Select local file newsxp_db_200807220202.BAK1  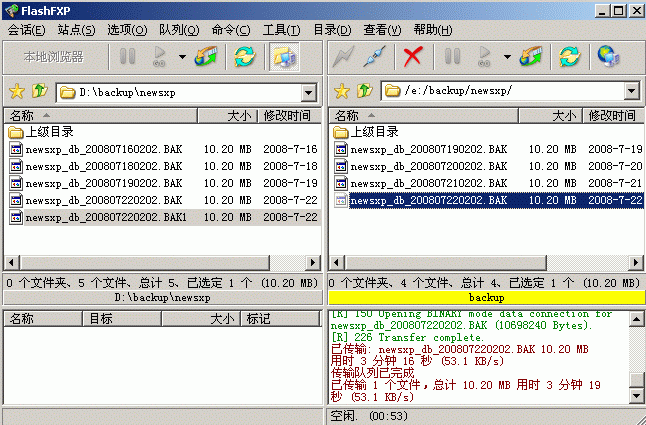point(163,217)
